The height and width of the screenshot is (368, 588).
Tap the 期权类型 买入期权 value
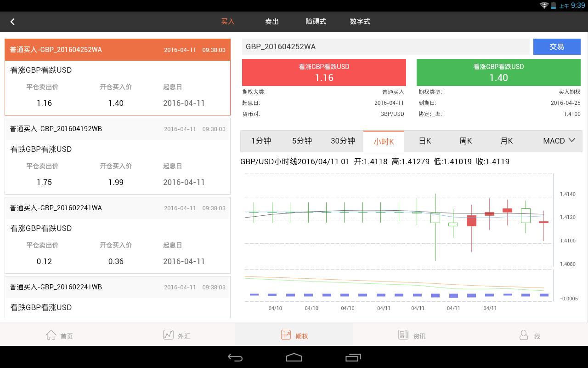point(570,92)
